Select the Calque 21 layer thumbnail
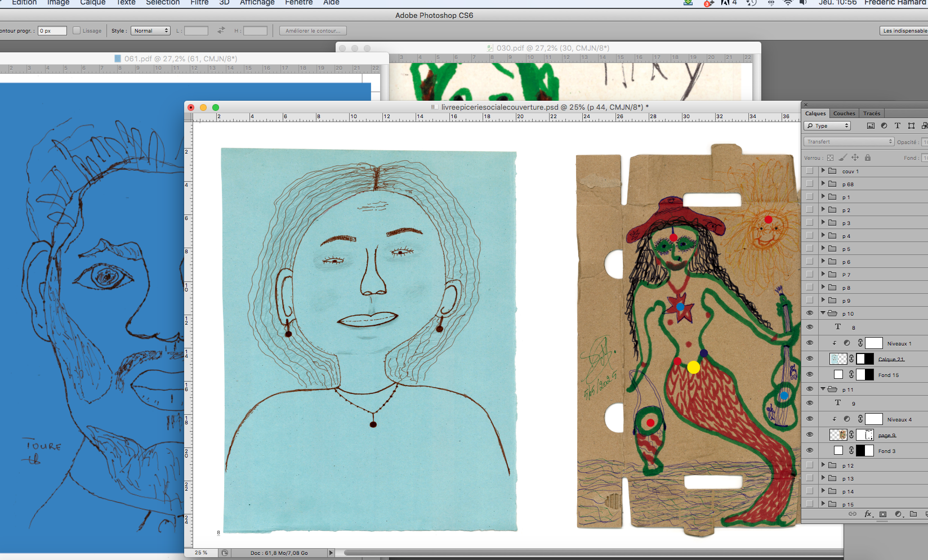 click(x=838, y=359)
